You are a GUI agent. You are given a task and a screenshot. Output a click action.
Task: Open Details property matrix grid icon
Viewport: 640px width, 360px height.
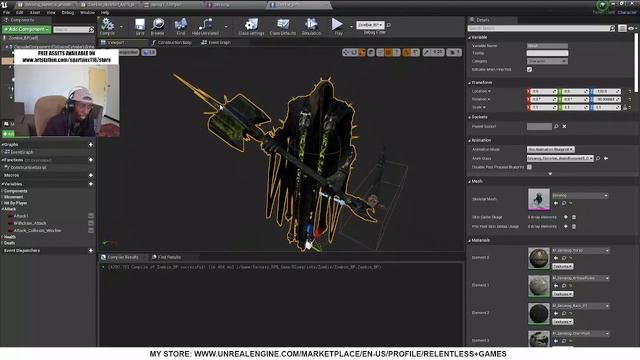[622, 28]
